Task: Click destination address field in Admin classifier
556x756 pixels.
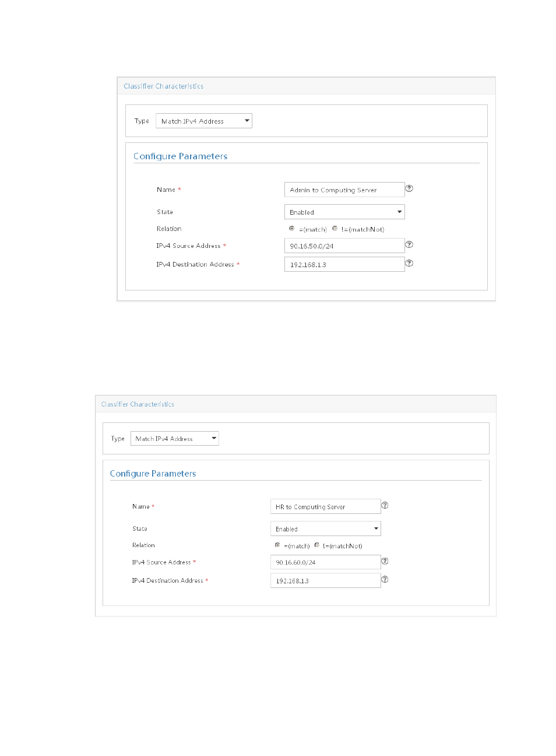Action: click(x=344, y=264)
